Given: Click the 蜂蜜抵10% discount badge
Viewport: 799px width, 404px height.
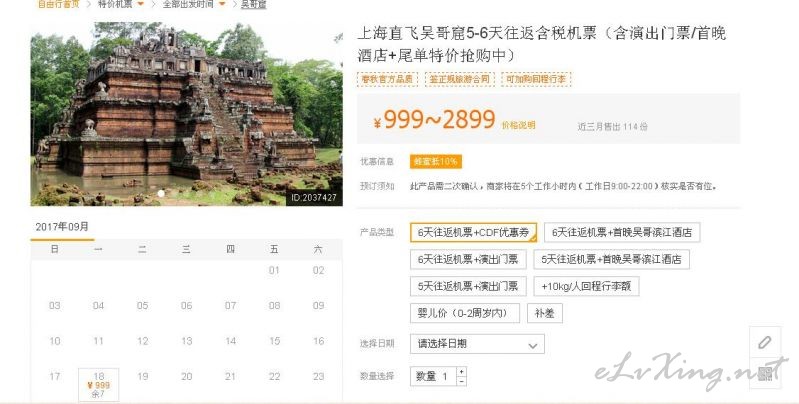Looking at the screenshot, I should (x=436, y=161).
